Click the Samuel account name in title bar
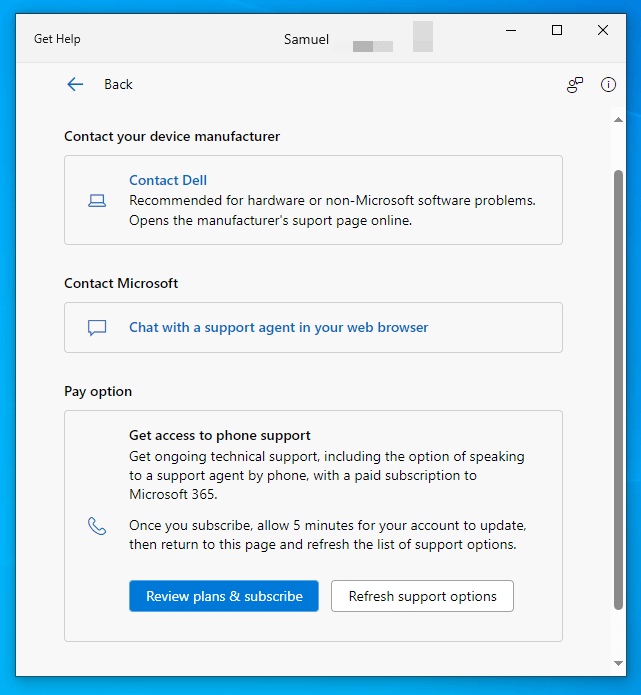 [306, 39]
